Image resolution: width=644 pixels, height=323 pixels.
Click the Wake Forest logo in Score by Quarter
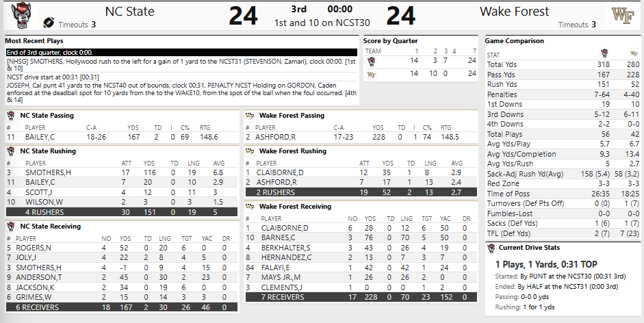click(371, 75)
